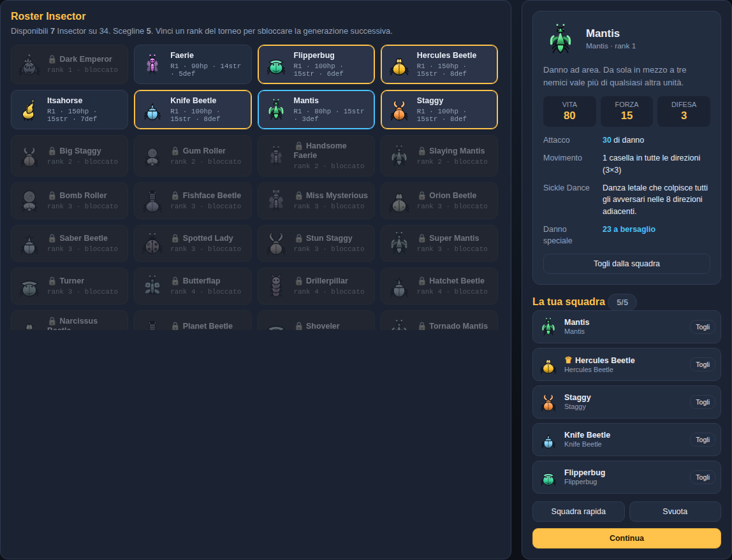Select the Faerie roster card name
This screenshot has height=560, width=732.
coord(182,55)
